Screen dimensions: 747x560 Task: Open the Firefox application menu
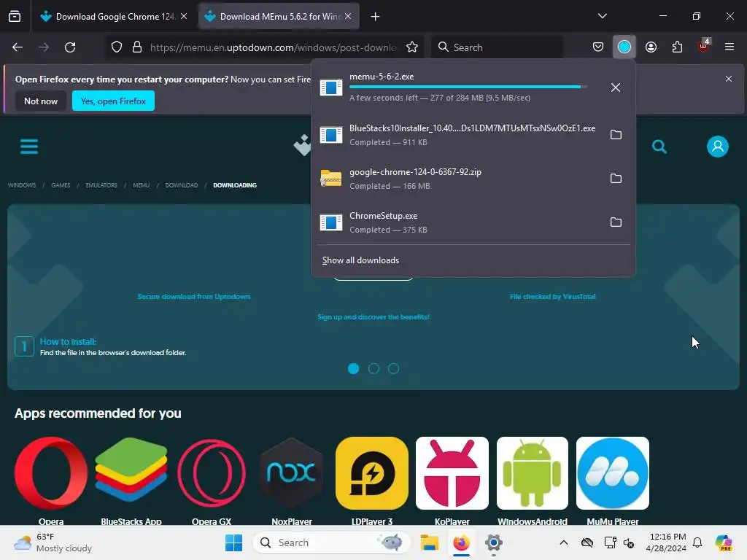click(x=729, y=47)
